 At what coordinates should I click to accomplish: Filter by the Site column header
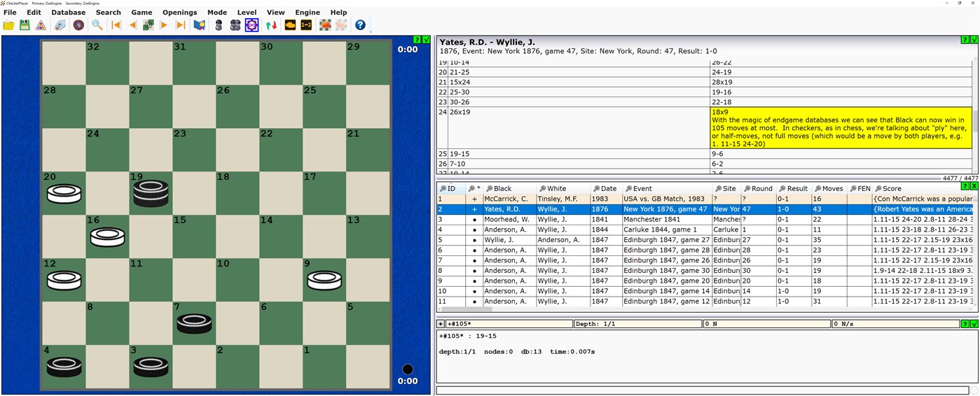[x=727, y=189]
